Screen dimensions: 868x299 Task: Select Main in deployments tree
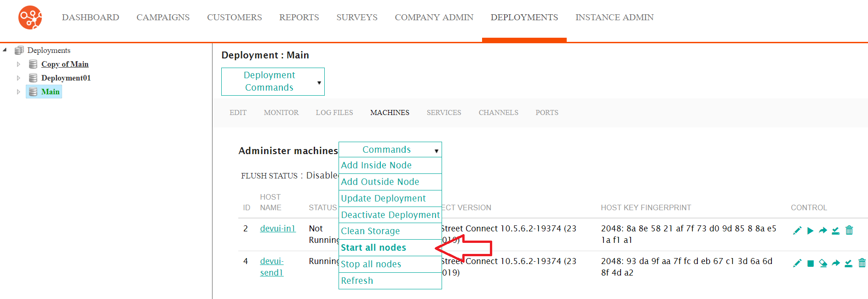click(50, 92)
